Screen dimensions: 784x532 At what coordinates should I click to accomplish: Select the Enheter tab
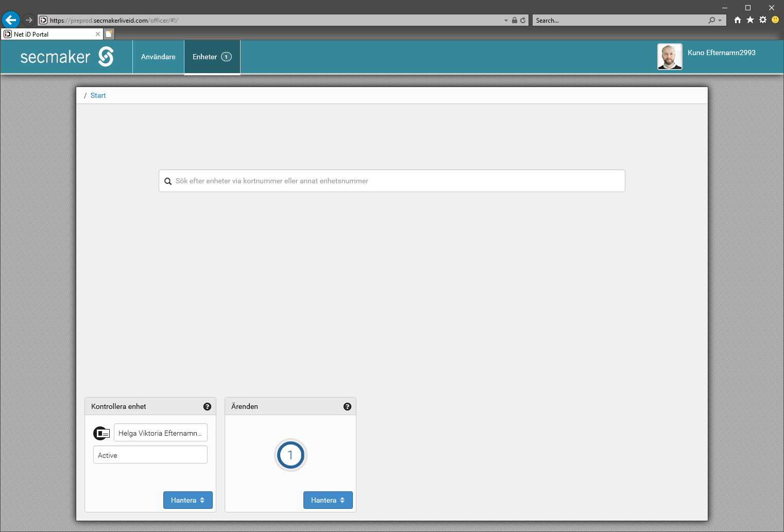tap(212, 57)
